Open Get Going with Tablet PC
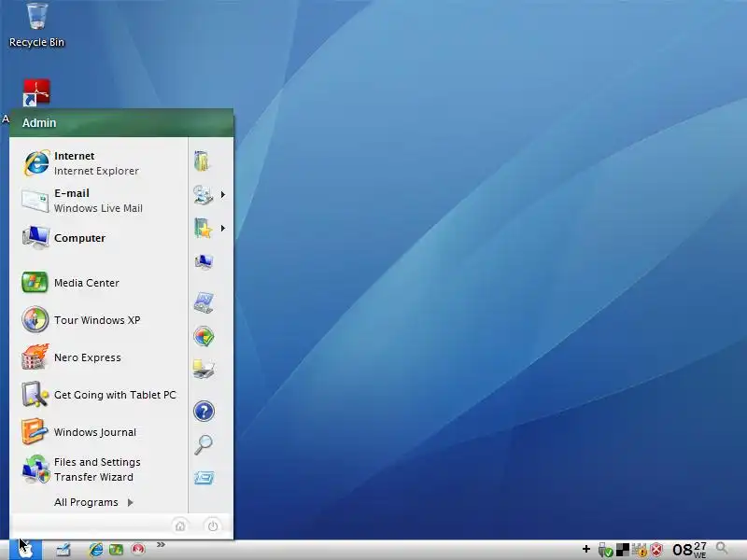The image size is (747, 560). click(99, 395)
